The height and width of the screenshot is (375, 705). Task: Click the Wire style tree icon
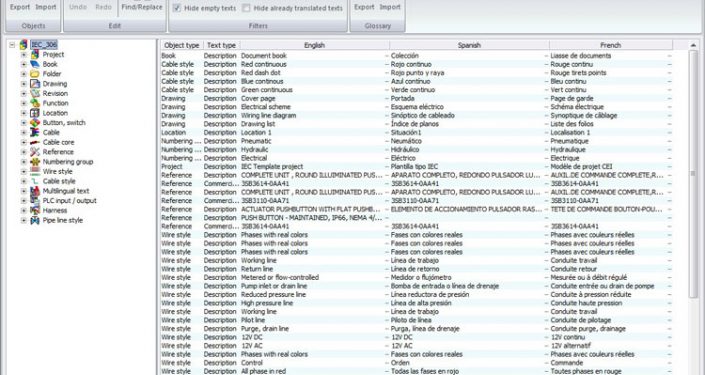click(x=35, y=171)
